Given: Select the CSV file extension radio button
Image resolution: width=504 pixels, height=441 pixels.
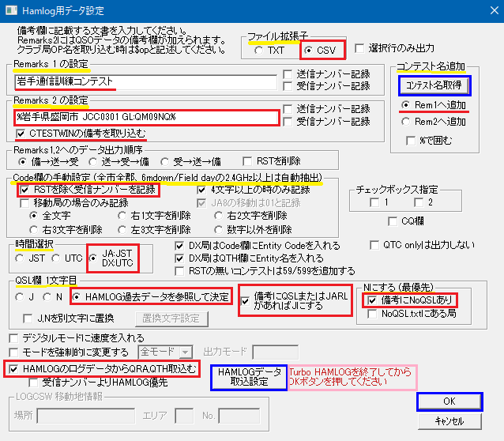Looking at the screenshot, I should (308, 51).
